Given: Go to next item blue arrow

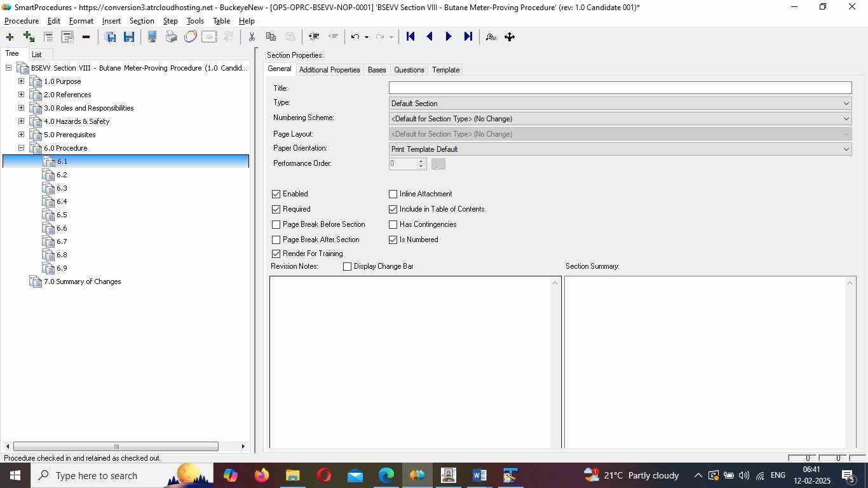Looking at the screenshot, I should coord(449,37).
